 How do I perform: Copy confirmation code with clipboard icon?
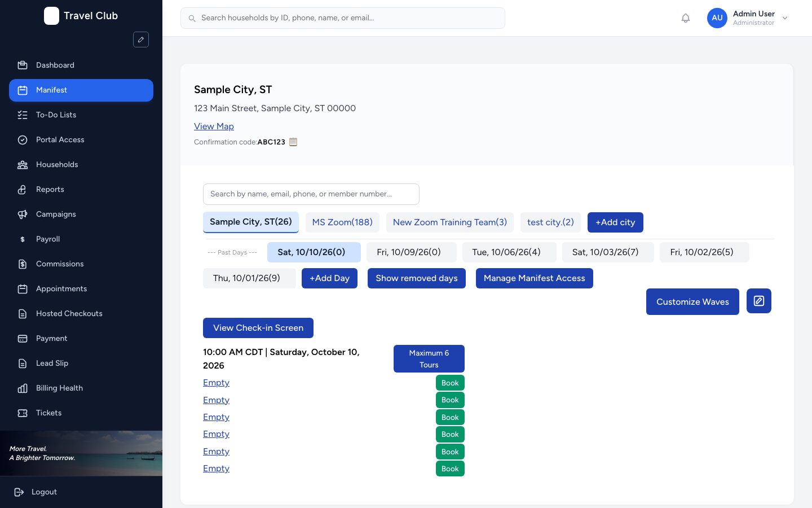(x=293, y=142)
